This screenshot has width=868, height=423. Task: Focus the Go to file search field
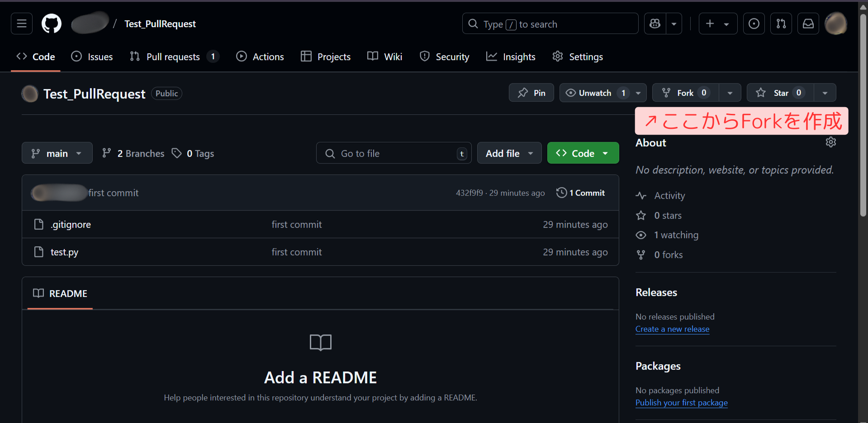click(394, 153)
